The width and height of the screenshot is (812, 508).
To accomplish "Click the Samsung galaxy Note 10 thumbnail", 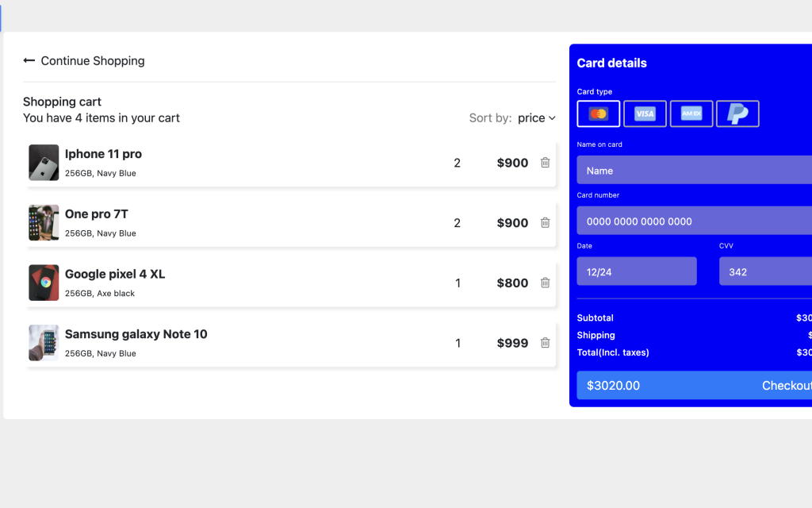I will pyautogui.click(x=44, y=342).
